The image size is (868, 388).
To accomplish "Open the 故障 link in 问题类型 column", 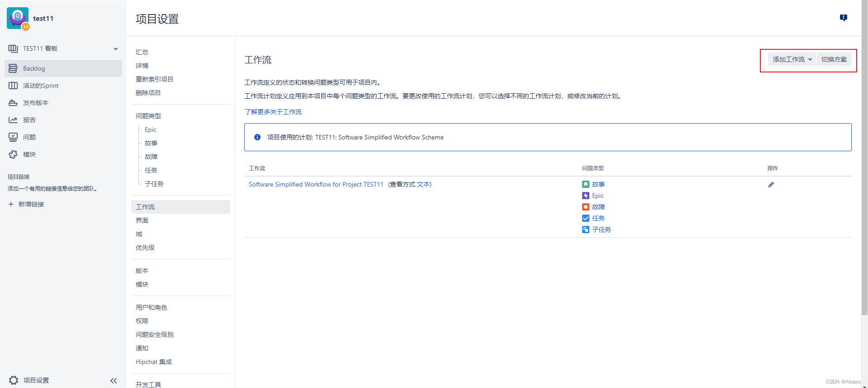I will tap(598, 207).
